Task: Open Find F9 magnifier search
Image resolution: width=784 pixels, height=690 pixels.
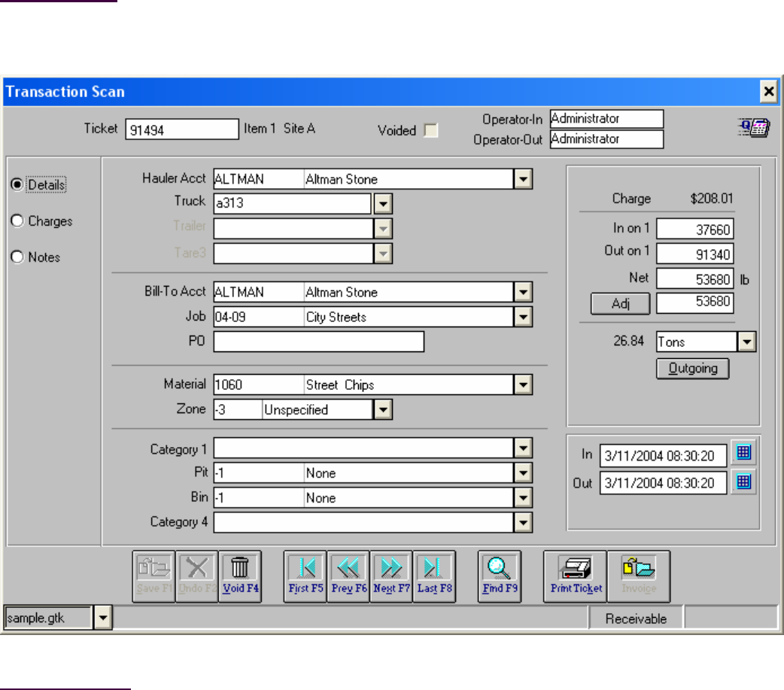Action: (500, 576)
